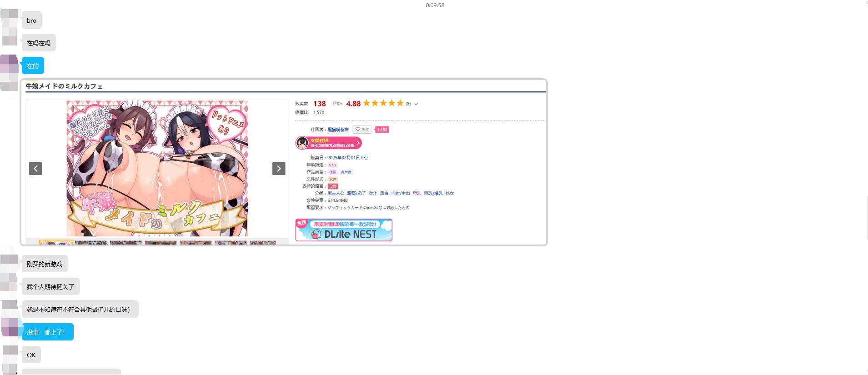The height and width of the screenshot is (375, 868).
Task: Select the message '我个人期待挺久了'
Action: pyautogui.click(x=50, y=287)
